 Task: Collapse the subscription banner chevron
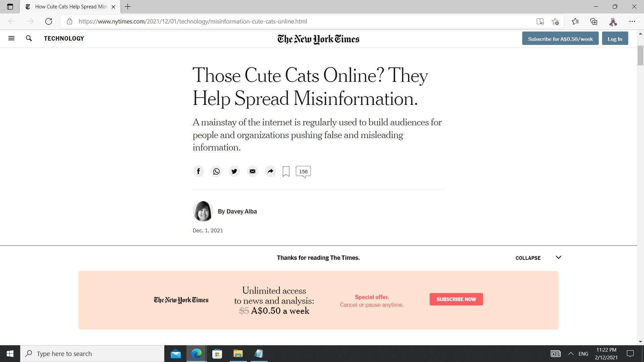click(558, 257)
